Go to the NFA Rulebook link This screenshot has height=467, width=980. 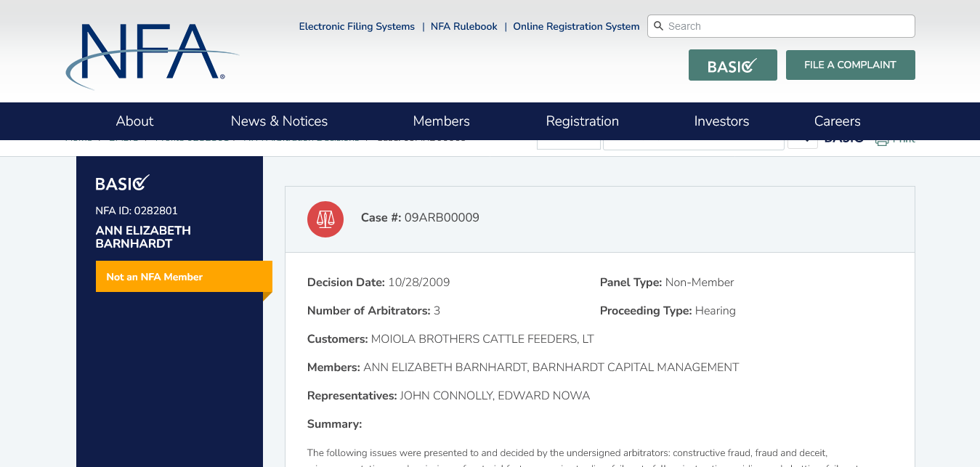pyautogui.click(x=463, y=26)
